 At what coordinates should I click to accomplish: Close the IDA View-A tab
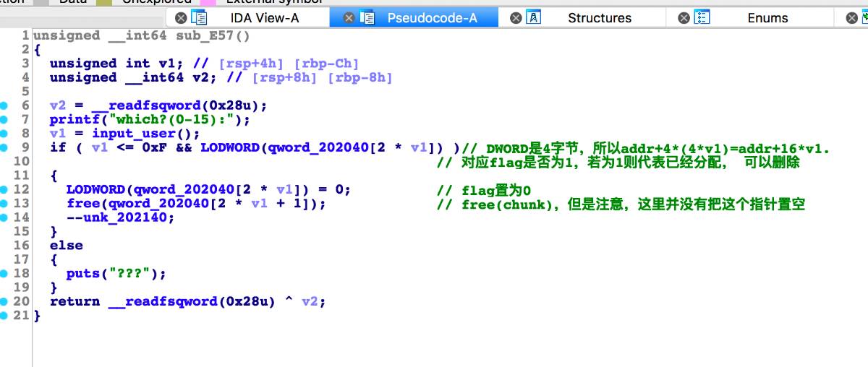pyautogui.click(x=181, y=18)
